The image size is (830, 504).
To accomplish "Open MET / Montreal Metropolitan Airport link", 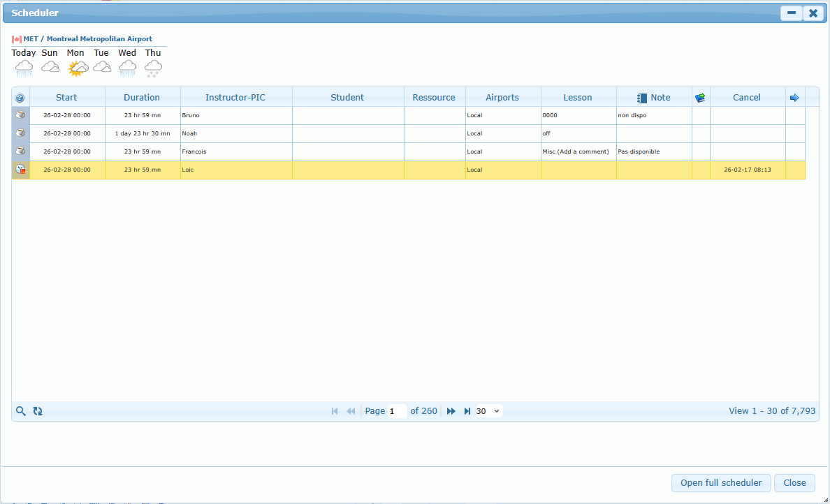I will tap(87, 39).
